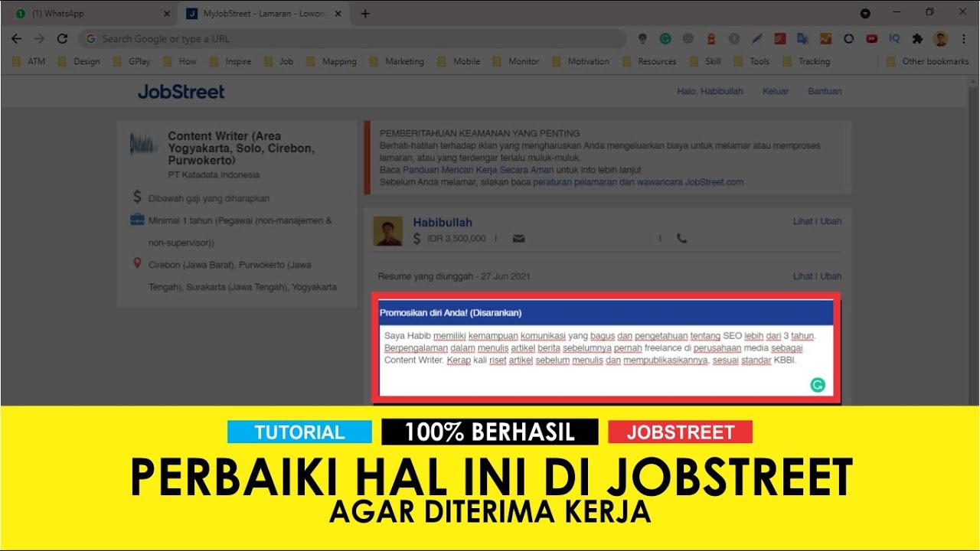Click the JobStreet logo

tap(181, 92)
